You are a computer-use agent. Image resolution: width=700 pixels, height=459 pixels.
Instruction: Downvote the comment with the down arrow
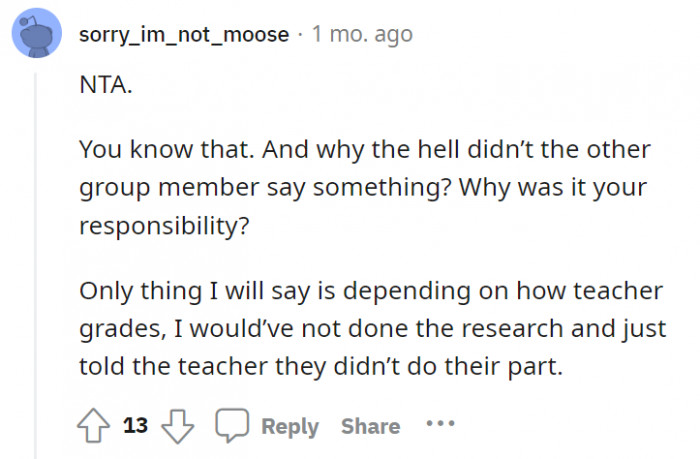(178, 426)
